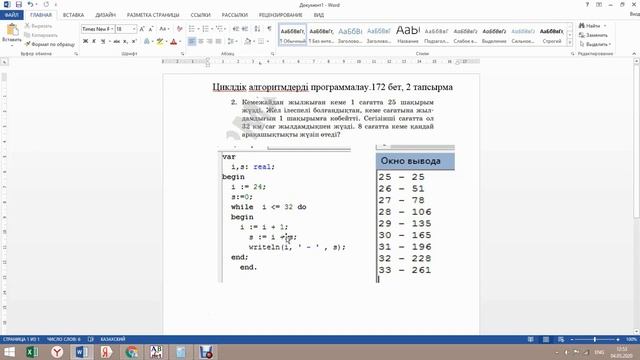This screenshot has height=360, width=640.
Task: Click the numbered list icon
Action: pos(205,29)
